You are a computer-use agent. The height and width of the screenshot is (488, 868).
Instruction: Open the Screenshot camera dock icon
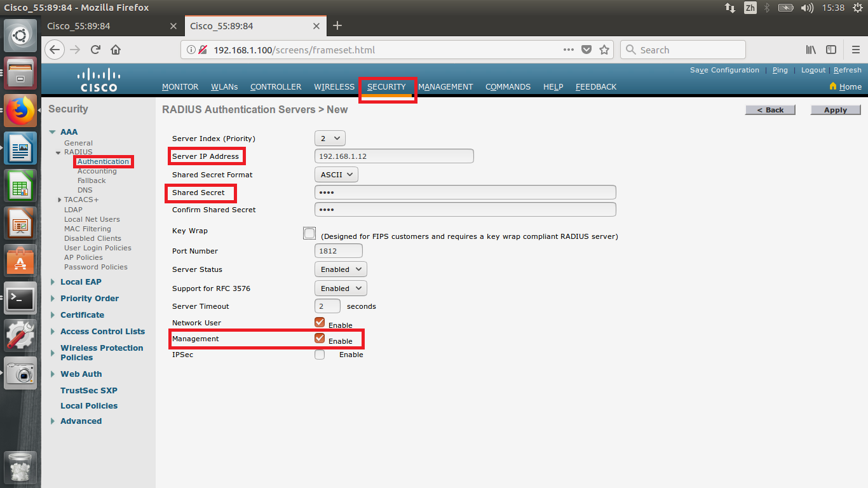pos(20,373)
